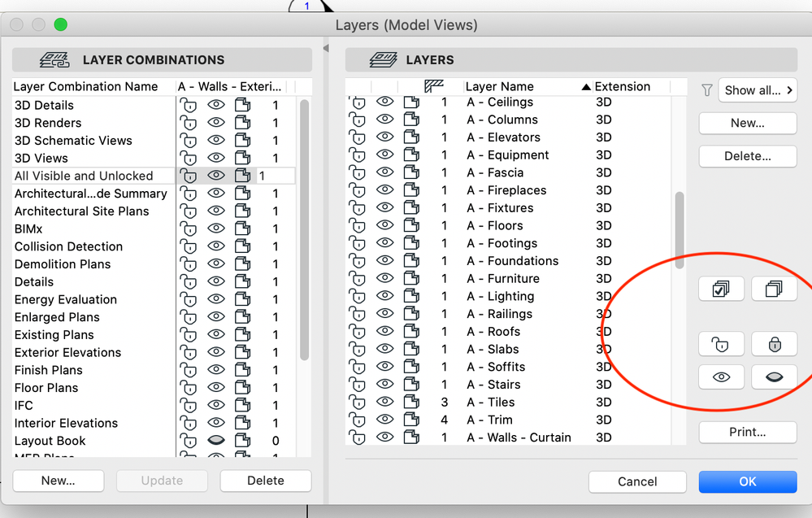This screenshot has width=812, height=518.
Task: Hide the A - Slabs layer
Action: [384, 349]
